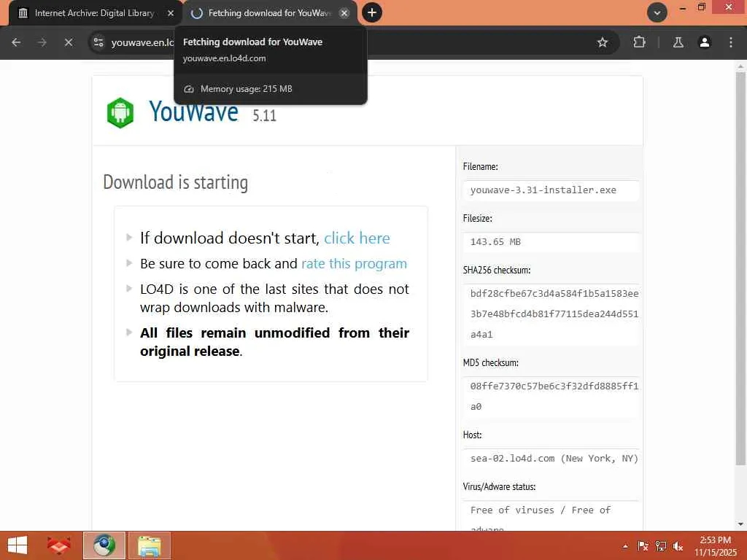Open File Explorer from the taskbar
Viewport: 747px width, 560px height.
point(149,545)
